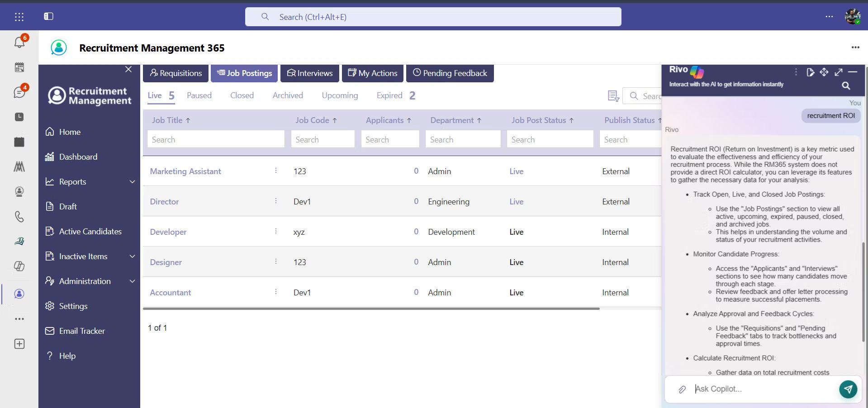Viewport: 868px width, 408px height.
Task: Expand Inactive Items menu chevron
Action: 133,256
